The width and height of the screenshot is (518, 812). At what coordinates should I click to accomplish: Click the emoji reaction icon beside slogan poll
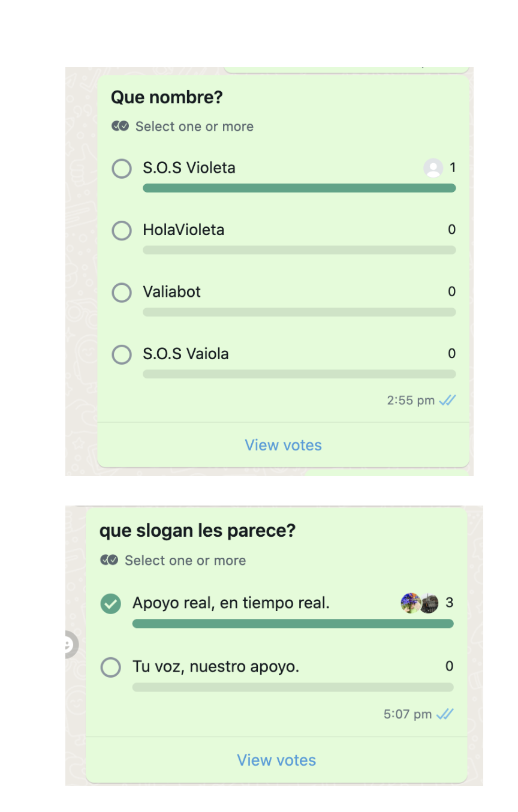point(69,645)
